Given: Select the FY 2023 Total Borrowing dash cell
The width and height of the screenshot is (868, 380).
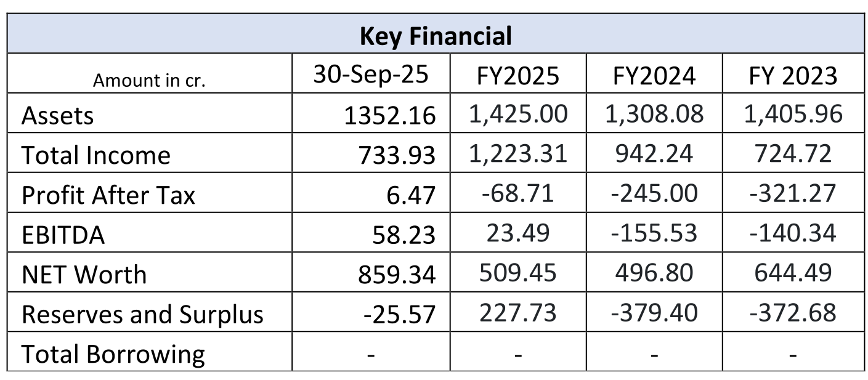Looking at the screenshot, I should pyautogui.click(x=793, y=354).
